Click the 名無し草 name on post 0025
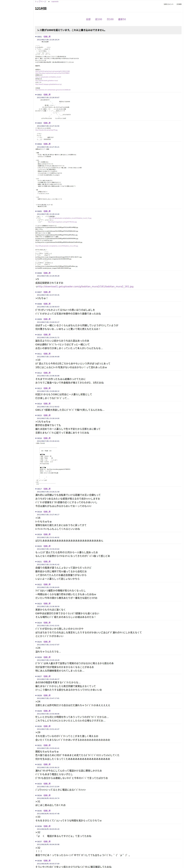 point(47,642)
